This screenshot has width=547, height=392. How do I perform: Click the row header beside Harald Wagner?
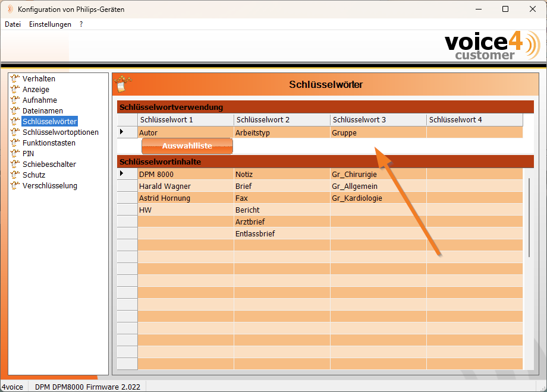127,186
